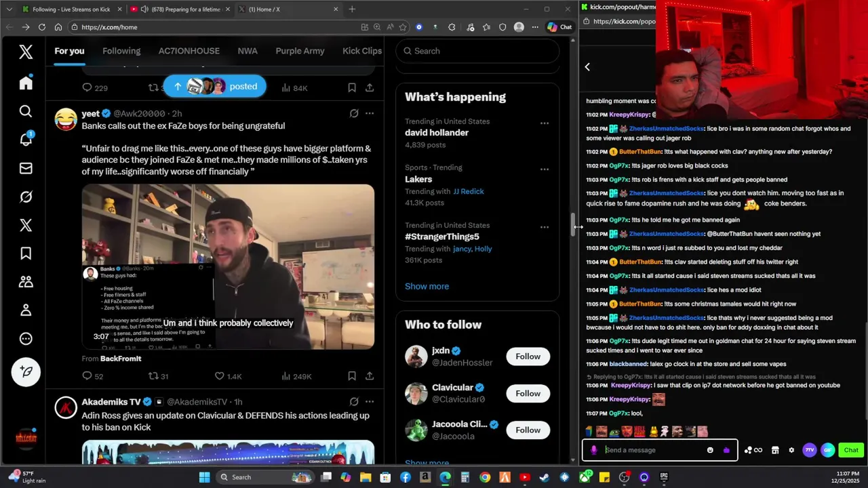
Task: Go back in Kick chat popout
Action: tap(587, 66)
